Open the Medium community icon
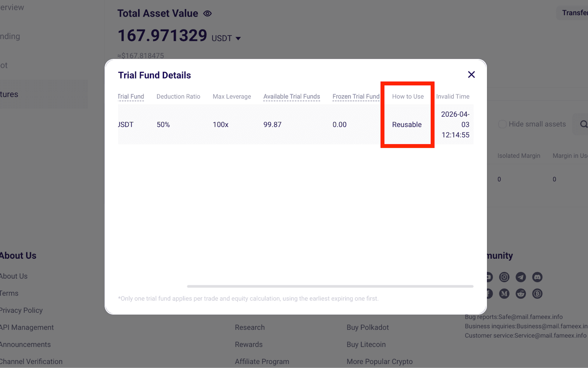This screenshot has width=588, height=368. pos(504,294)
